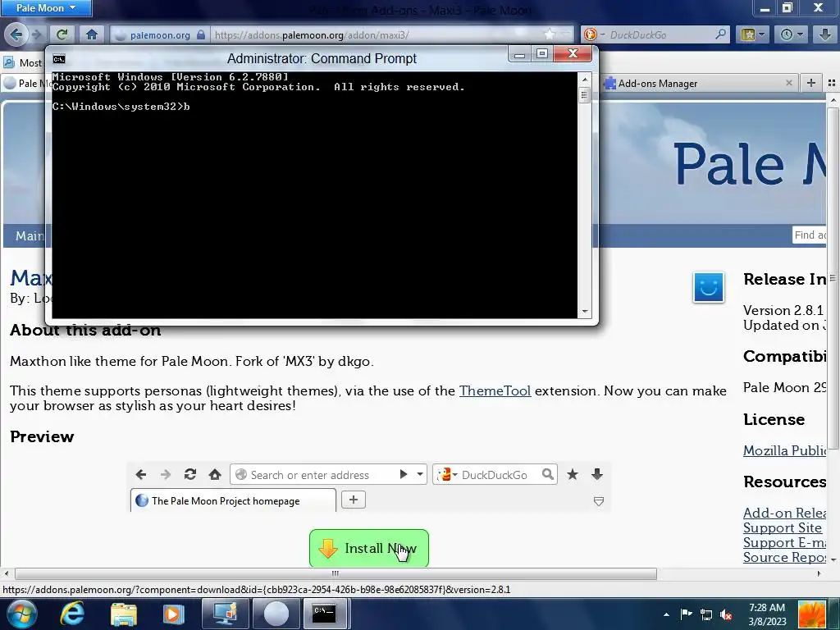This screenshot has height=630, width=840.
Task: Reload the page with the refresh icon
Action: (62, 34)
